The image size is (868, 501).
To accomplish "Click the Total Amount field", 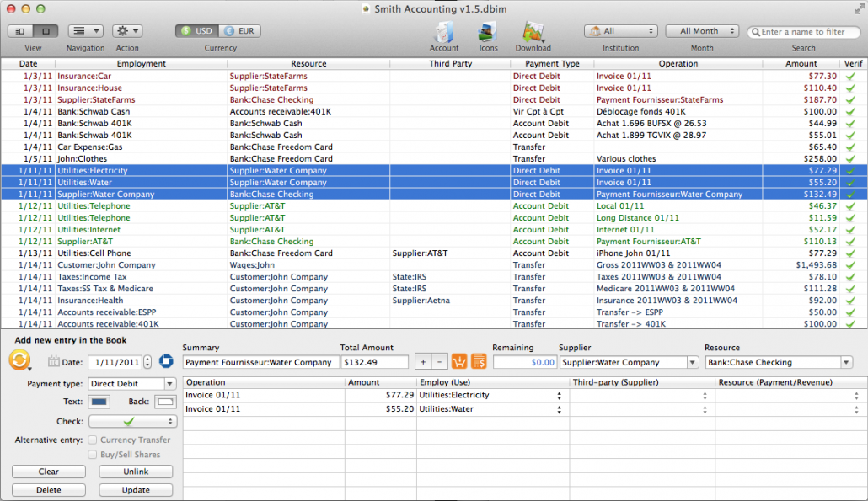I will pyautogui.click(x=375, y=362).
